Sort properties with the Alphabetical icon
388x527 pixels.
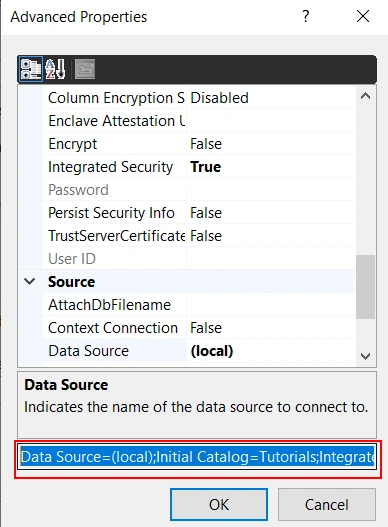pos(55,69)
